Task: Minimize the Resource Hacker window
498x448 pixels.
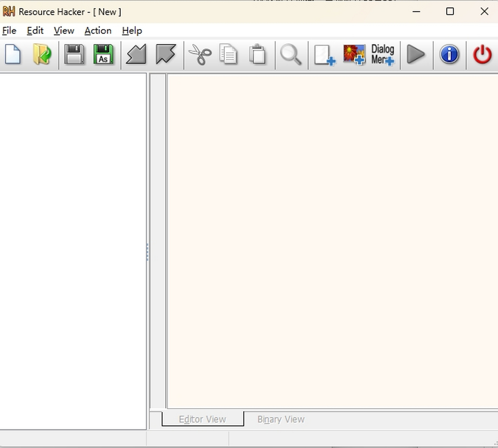Action: pos(417,12)
